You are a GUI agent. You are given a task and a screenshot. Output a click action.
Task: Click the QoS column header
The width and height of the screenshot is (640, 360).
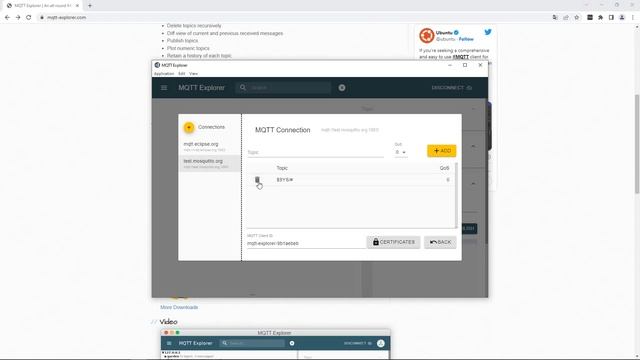coord(444,168)
